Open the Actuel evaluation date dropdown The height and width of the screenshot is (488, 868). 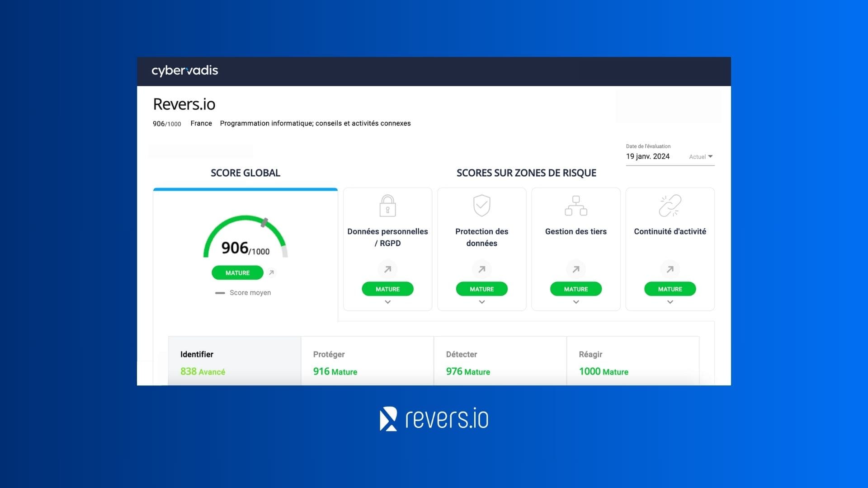tap(701, 157)
